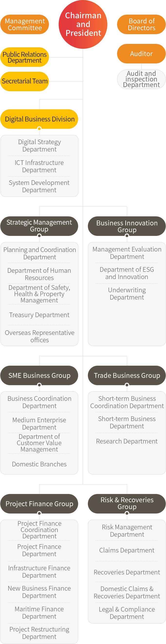The height and width of the screenshot is (644, 166).
Task: Select Legal & Compliance Department entry
Action: click(x=127, y=613)
